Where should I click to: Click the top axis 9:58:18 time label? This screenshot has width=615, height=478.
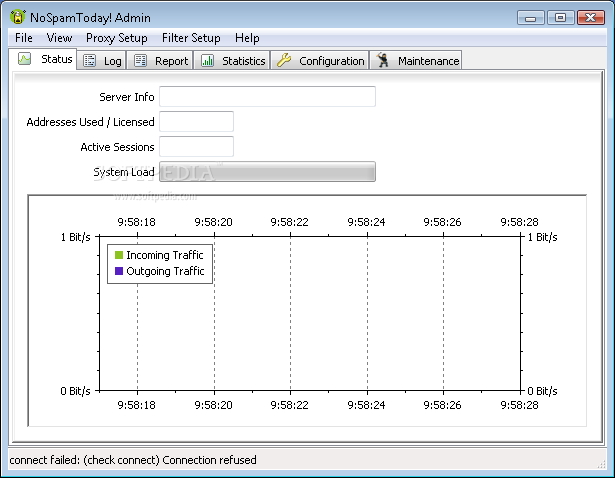click(x=136, y=222)
